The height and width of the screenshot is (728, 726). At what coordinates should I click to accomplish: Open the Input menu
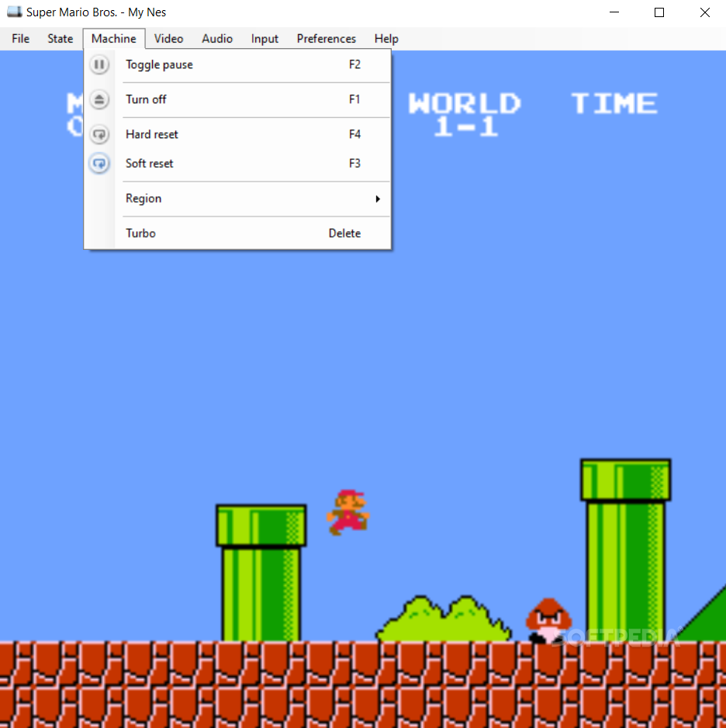[264, 39]
